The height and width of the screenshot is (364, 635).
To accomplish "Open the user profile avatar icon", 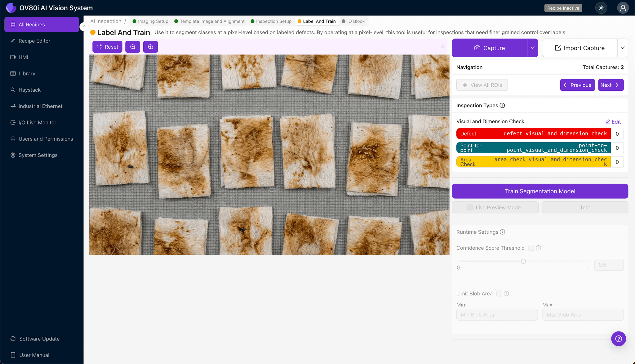I will pos(623,8).
